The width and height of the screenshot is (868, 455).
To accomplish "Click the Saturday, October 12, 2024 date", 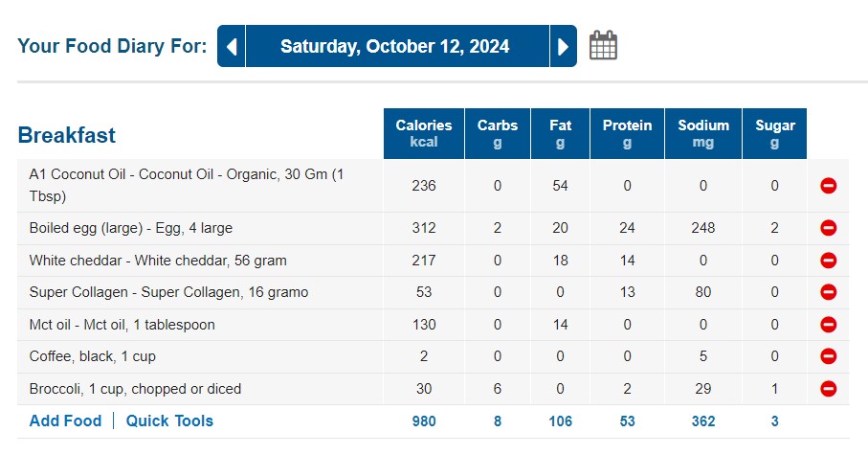I will [394, 46].
